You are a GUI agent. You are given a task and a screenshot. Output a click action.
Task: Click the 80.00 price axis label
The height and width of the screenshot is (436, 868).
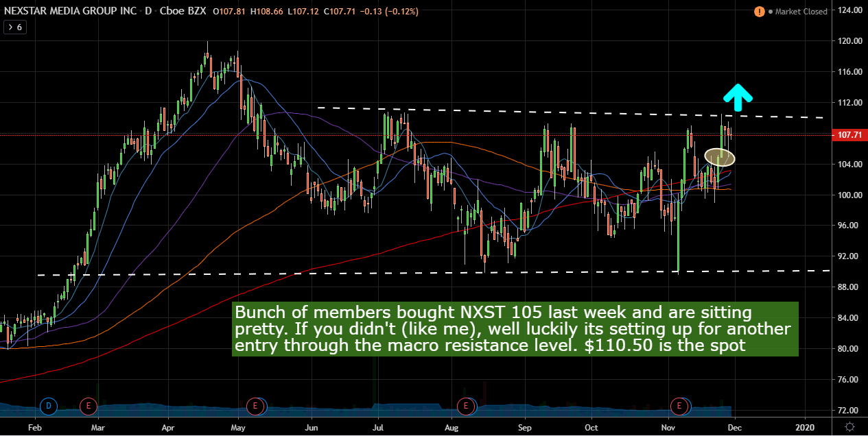click(848, 349)
